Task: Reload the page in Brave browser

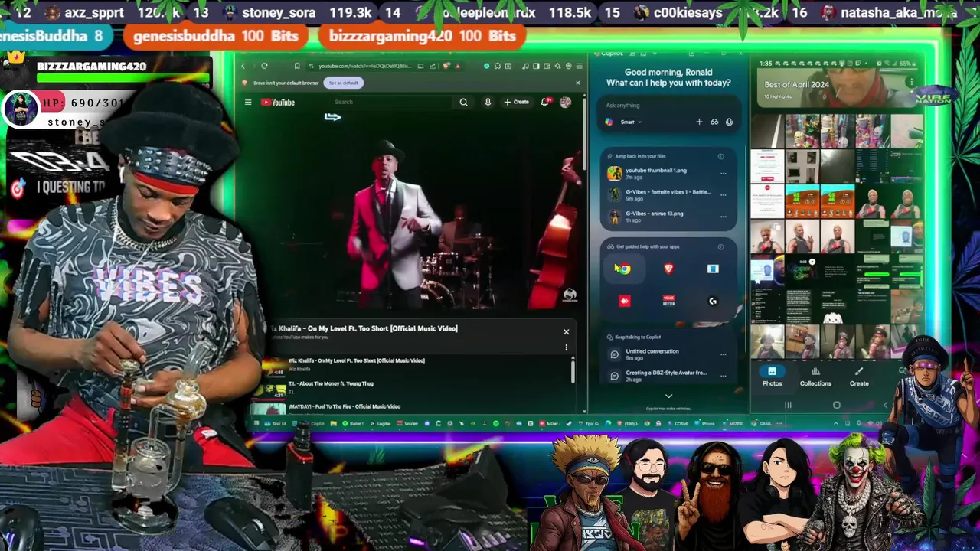Action: click(264, 66)
